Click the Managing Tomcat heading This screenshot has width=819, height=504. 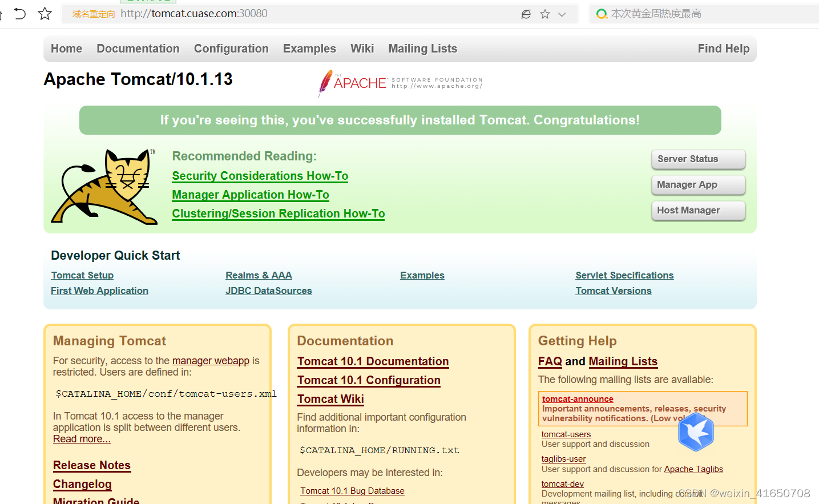click(110, 341)
